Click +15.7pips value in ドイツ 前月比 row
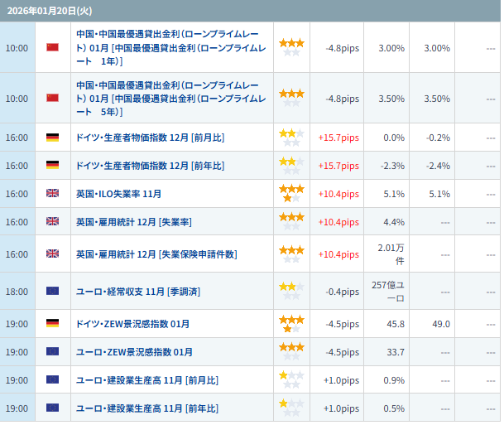 pyautogui.click(x=338, y=138)
